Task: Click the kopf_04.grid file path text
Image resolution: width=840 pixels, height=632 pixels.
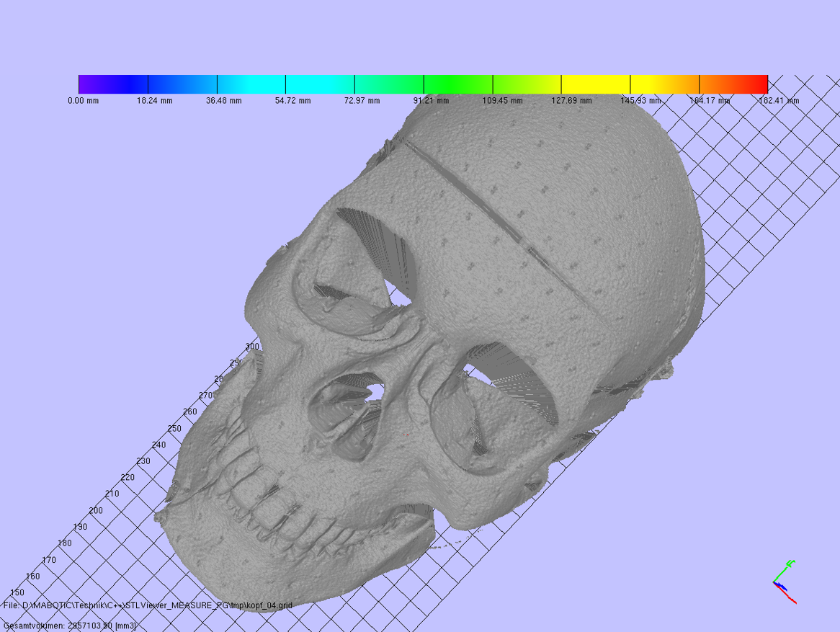Action: pos(148,605)
